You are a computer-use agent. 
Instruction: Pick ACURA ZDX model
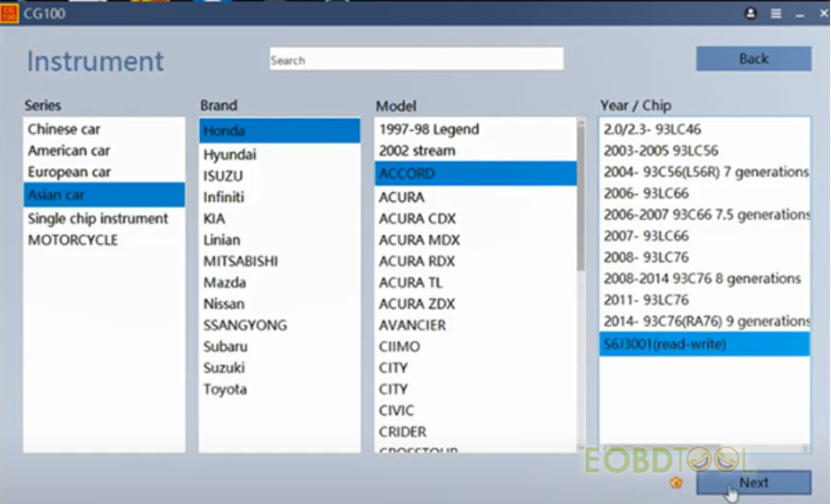pos(476,305)
